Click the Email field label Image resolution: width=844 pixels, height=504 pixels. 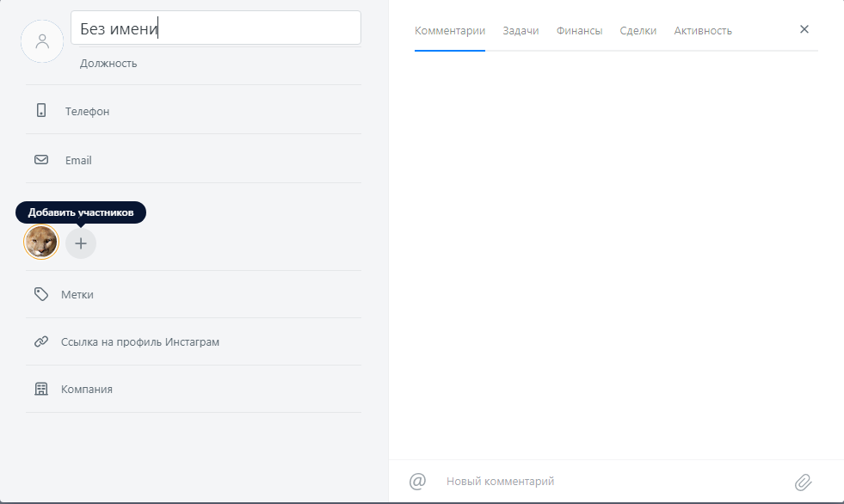point(78,160)
